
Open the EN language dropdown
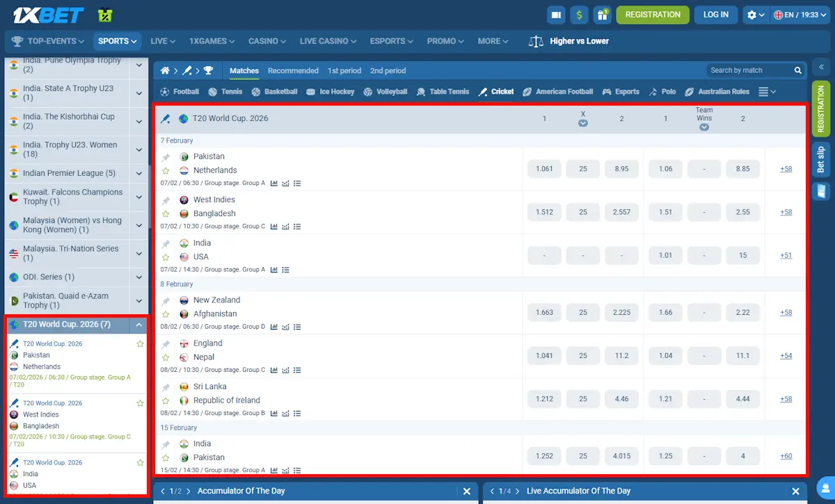[799, 14]
